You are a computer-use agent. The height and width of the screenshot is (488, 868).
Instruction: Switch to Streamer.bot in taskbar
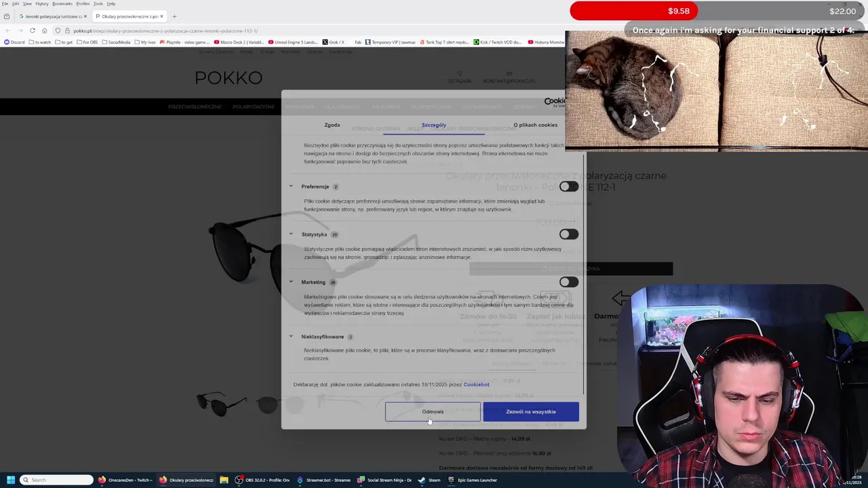(x=323, y=480)
